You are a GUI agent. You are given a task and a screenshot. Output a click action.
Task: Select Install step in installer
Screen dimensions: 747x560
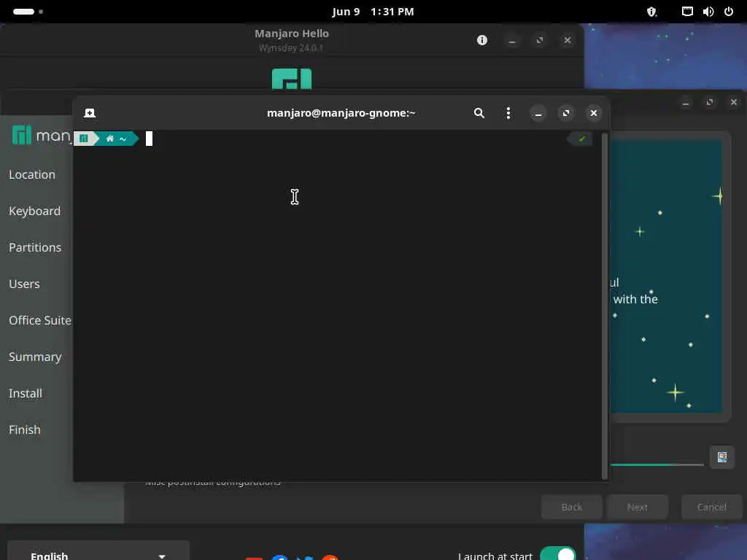click(26, 393)
